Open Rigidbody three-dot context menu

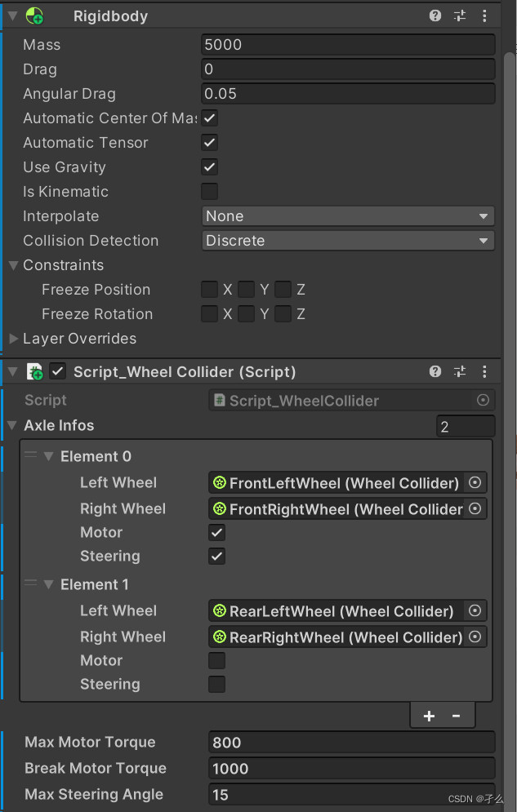(x=485, y=16)
